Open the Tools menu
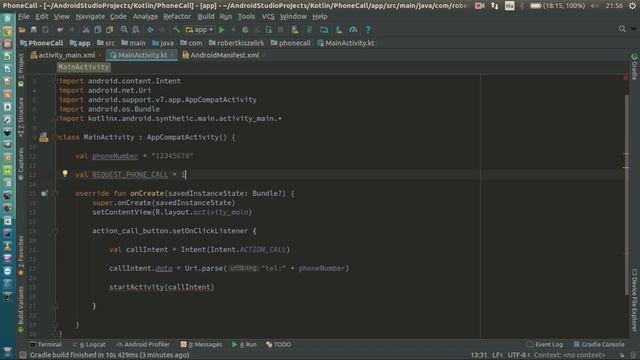Viewport: 640px width, 360px height. 246,16
